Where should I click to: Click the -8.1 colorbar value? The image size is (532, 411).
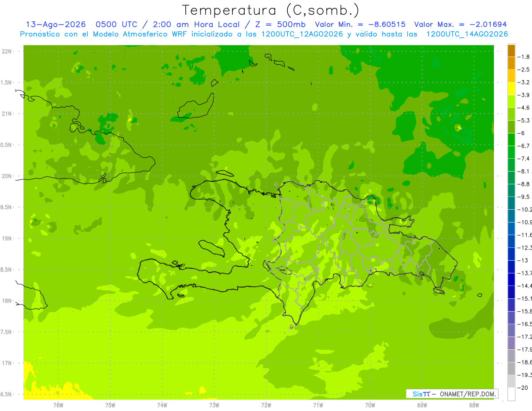[524, 171]
